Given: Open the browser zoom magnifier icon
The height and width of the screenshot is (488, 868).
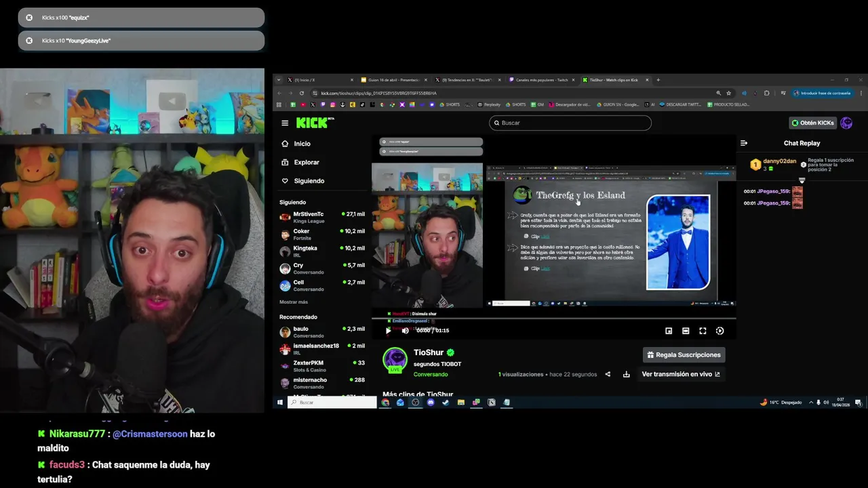Looking at the screenshot, I should coord(718,93).
